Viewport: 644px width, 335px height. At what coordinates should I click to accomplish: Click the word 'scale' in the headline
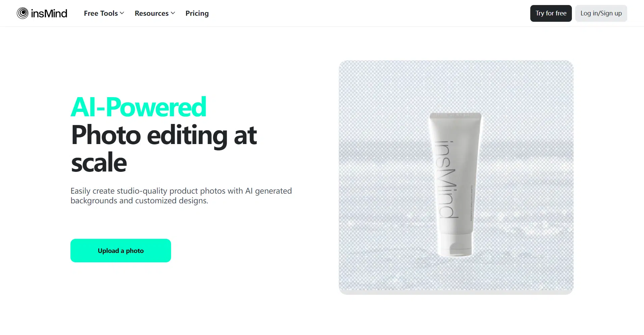tap(99, 163)
